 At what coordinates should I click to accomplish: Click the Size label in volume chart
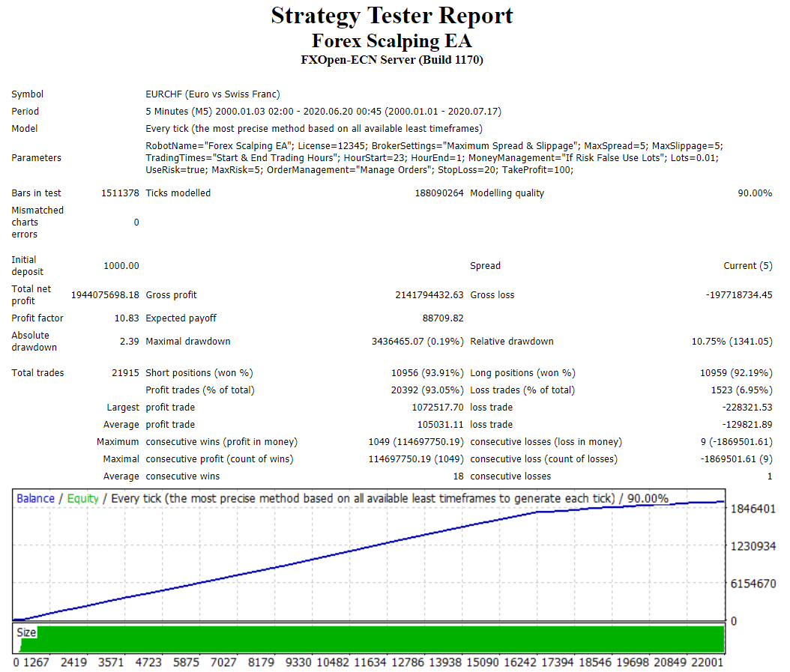26,632
